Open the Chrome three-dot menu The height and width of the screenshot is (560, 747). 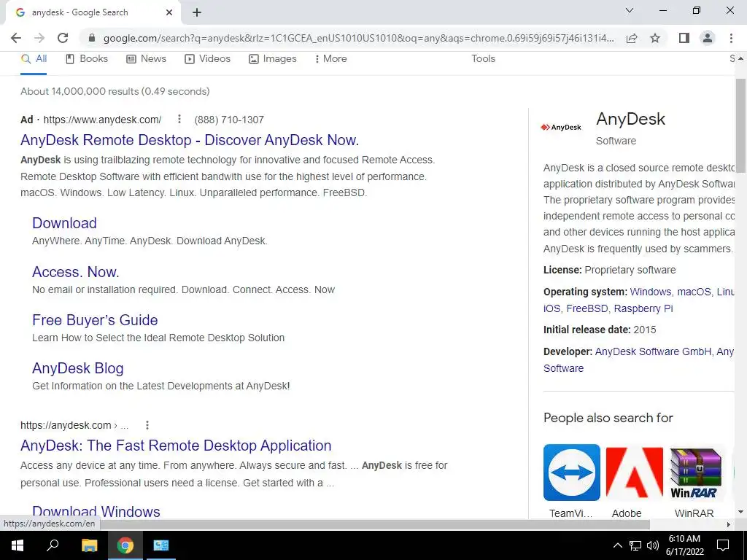(731, 38)
